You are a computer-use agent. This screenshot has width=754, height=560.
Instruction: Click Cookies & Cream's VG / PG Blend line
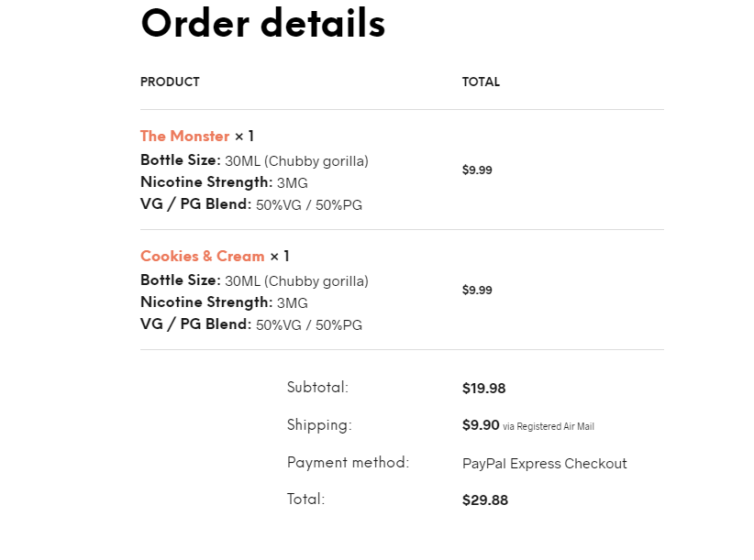[x=250, y=324]
